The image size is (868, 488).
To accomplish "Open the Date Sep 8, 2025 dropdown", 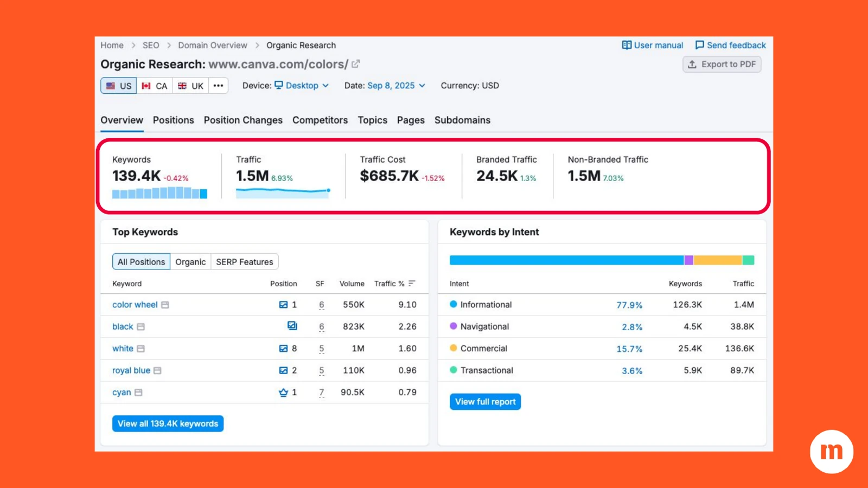I will pyautogui.click(x=396, y=86).
